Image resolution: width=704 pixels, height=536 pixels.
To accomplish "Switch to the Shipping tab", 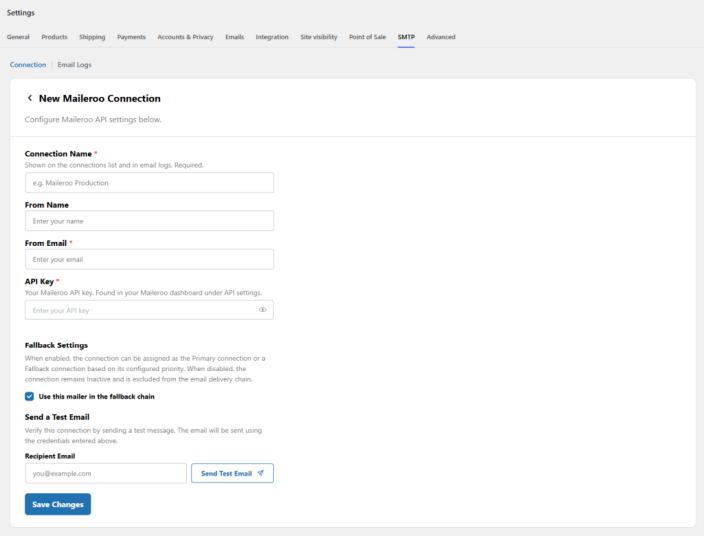I will pos(92,37).
